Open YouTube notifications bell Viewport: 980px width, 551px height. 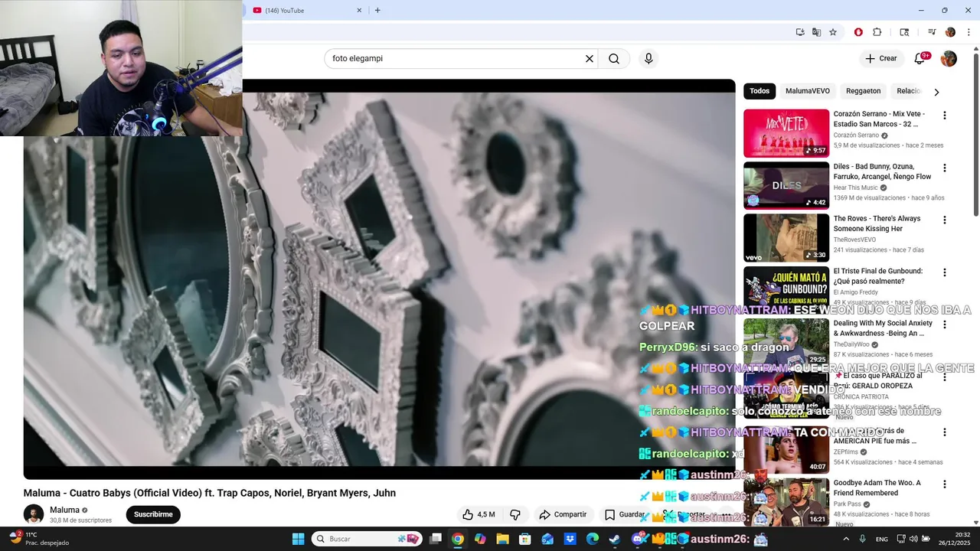point(920,59)
